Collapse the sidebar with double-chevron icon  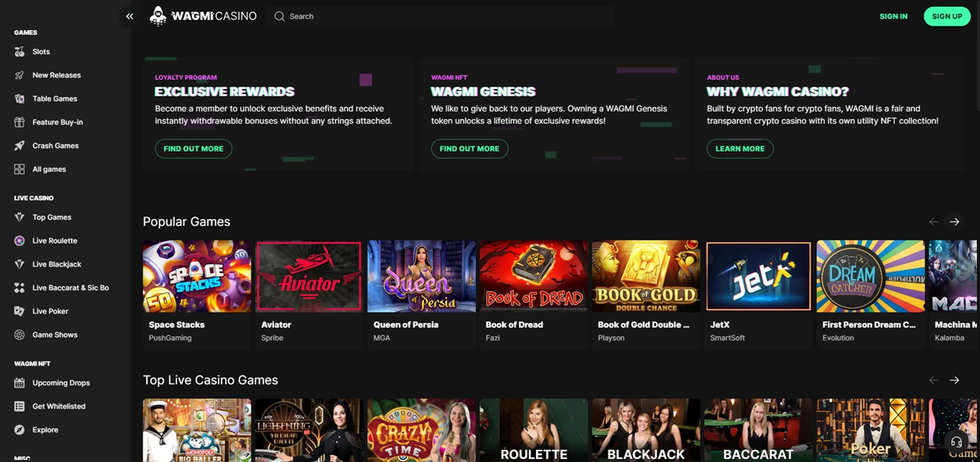[129, 16]
